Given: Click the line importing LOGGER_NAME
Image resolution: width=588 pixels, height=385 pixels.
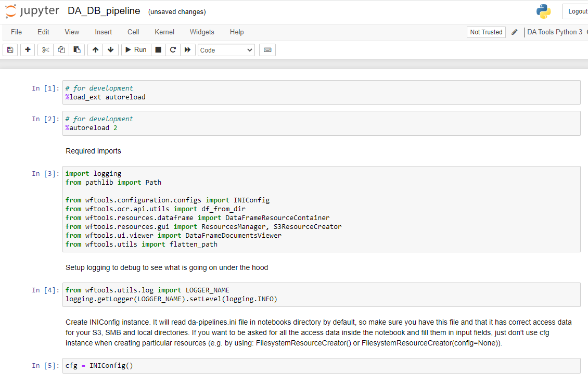Looking at the screenshot, I should click(147, 290).
